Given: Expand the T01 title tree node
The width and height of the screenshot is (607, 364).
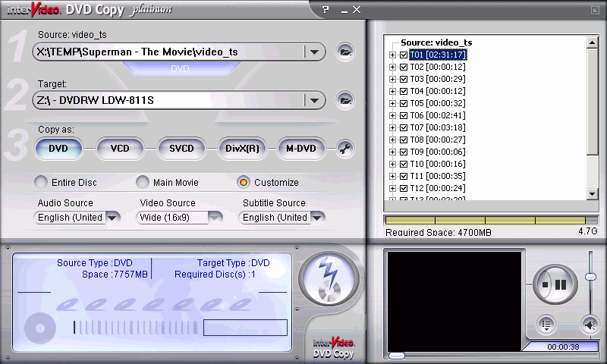Looking at the screenshot, I should click(392, 55).
